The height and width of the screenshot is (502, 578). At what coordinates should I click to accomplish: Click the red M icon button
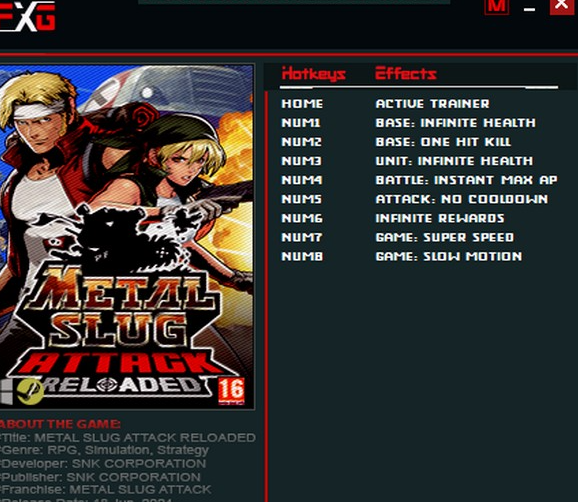pyautogui.click(x=497, y=7)
